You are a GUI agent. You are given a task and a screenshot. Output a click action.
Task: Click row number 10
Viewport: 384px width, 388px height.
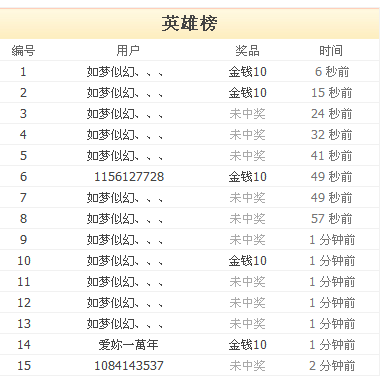click(x=24, y=261)
